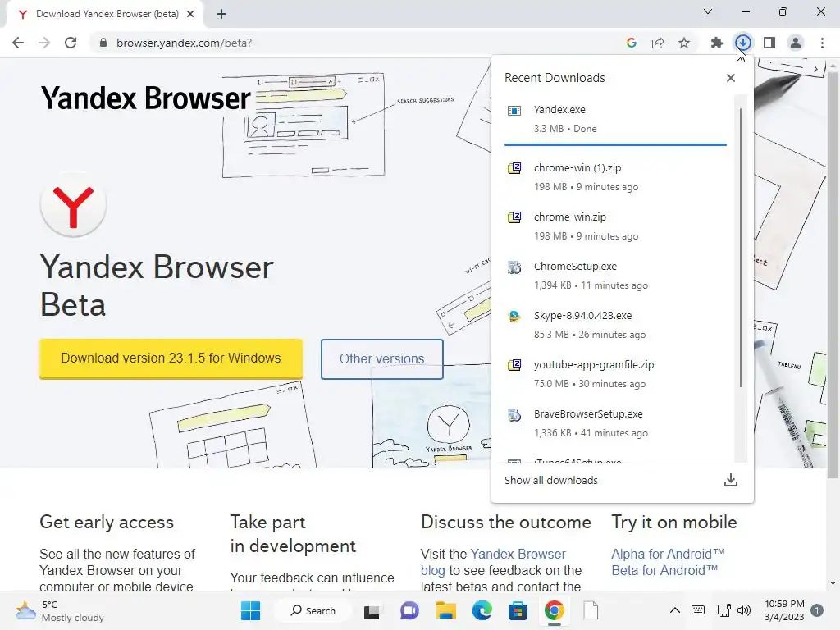
Task: Open chrome-win.zip file name
Action: coord(570,217)
